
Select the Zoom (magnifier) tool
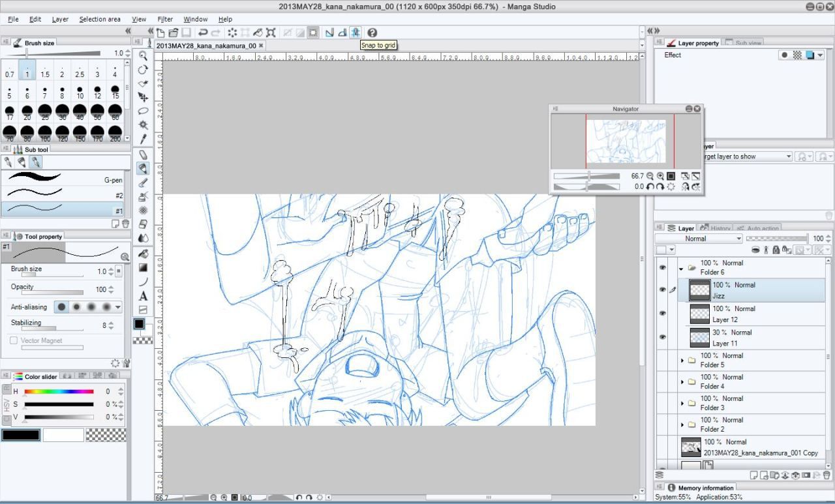(x=143, y=56)
